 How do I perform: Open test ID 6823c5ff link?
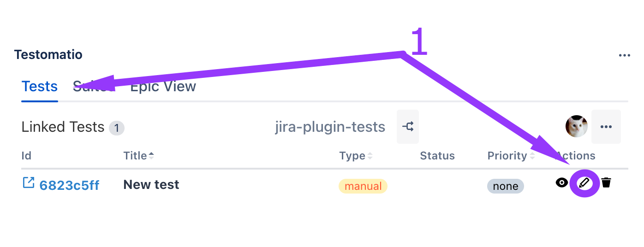(x=69, y=185)
